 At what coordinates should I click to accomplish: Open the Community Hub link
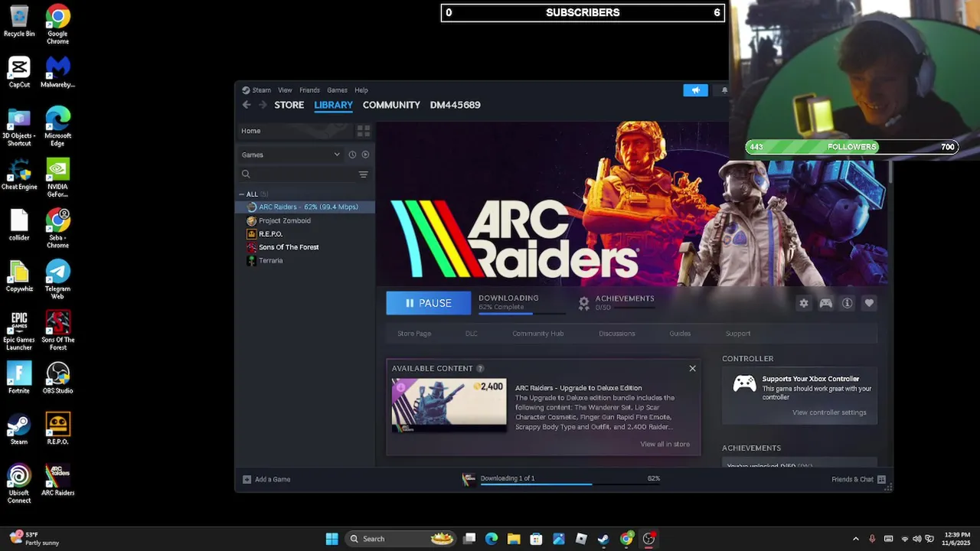click(x=537, y=334)
